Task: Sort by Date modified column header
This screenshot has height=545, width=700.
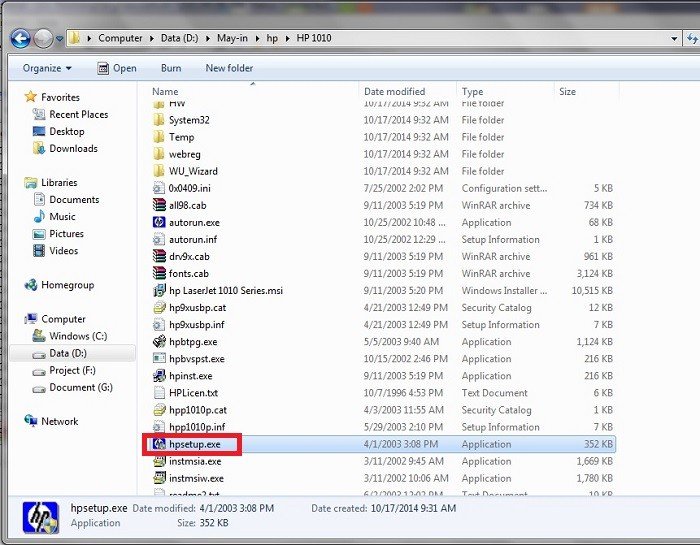Action: pyautogui.click(x=394, y=92)
